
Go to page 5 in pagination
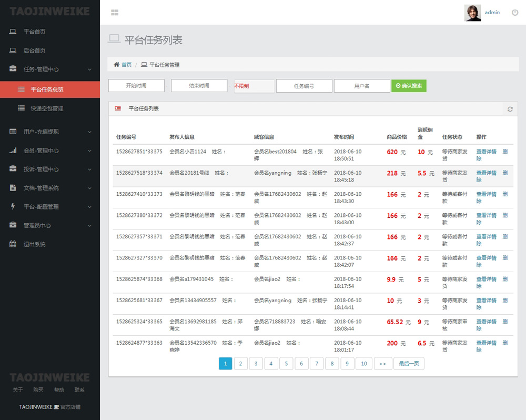click(286, 364)
